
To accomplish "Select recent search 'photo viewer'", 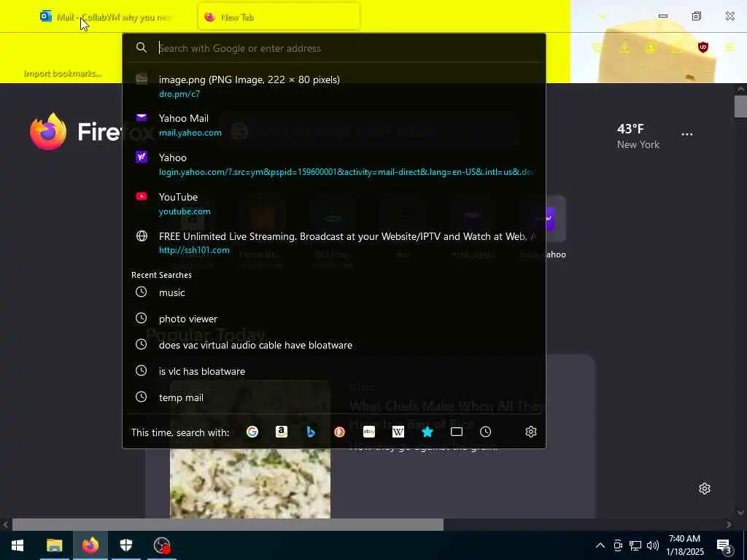I will click(x=333, y=319).
